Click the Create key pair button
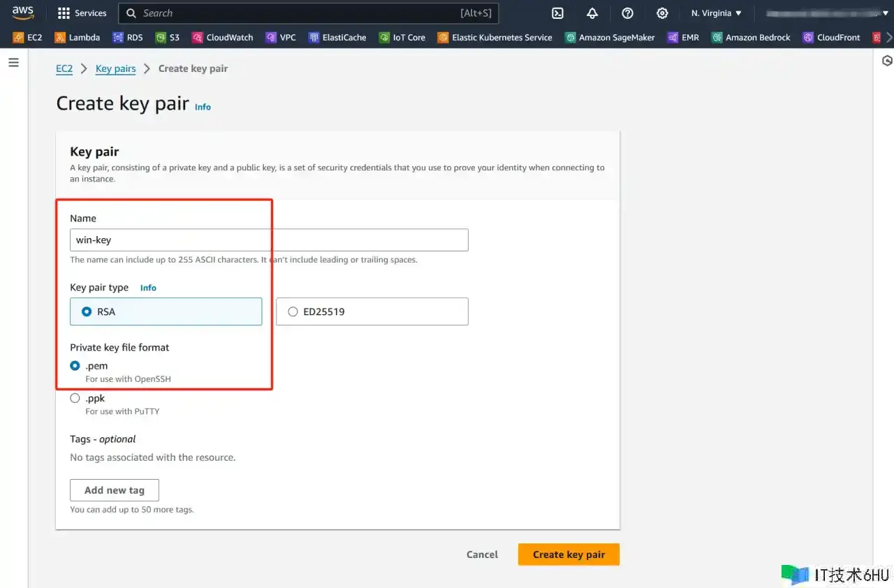894x588 pixels. click(x=569, y=554)
